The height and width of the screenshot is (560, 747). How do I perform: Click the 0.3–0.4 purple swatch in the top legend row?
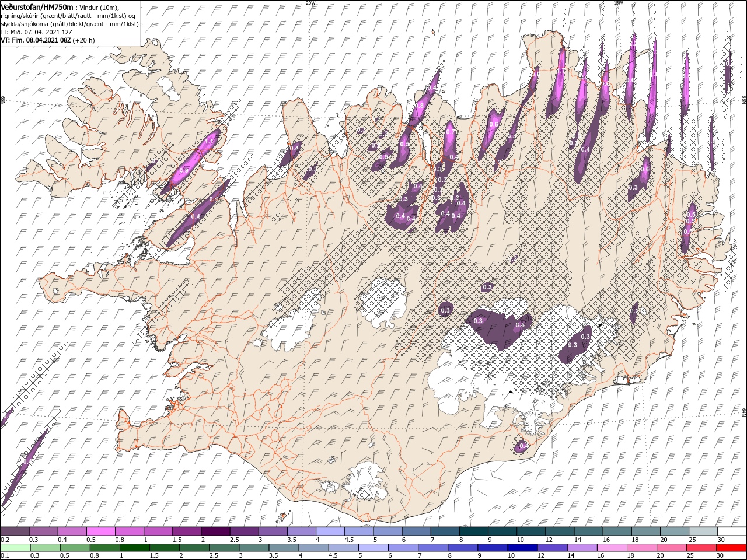44,531
